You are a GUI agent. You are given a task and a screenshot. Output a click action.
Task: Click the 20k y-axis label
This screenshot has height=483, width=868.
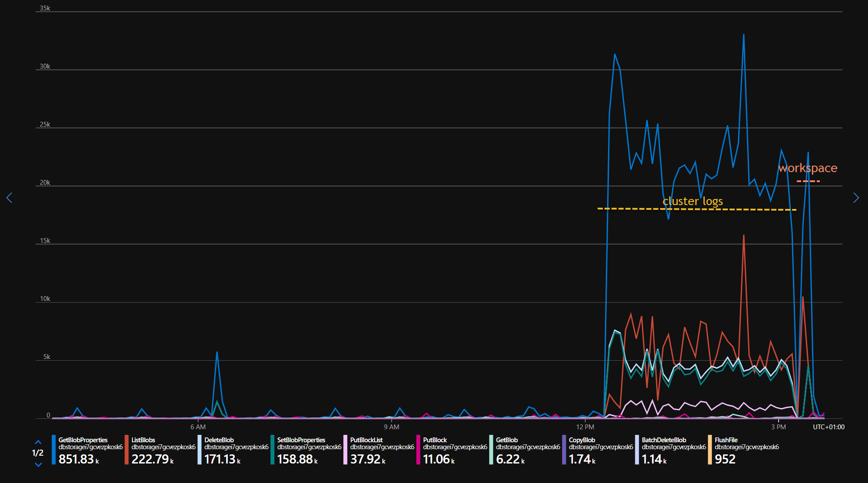pyautogui.click(x=45, y=183)
